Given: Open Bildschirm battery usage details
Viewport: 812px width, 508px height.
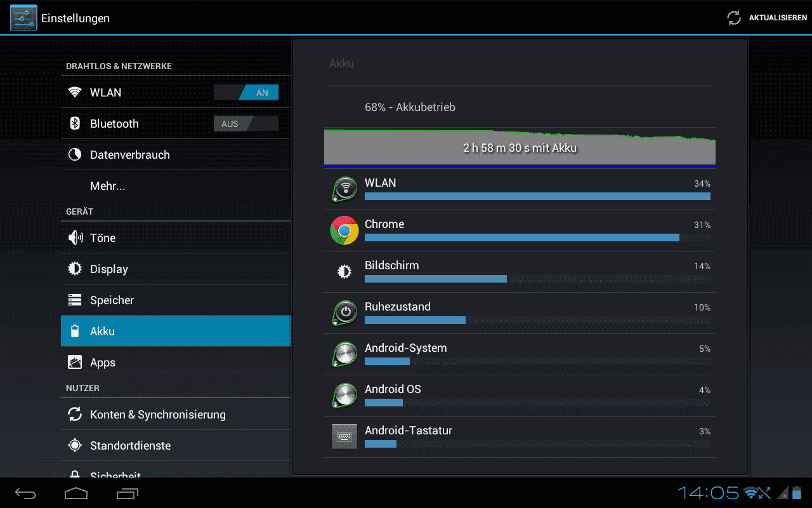Looking at the screenshot, I should pyautogui.click(x=520, y=272).
